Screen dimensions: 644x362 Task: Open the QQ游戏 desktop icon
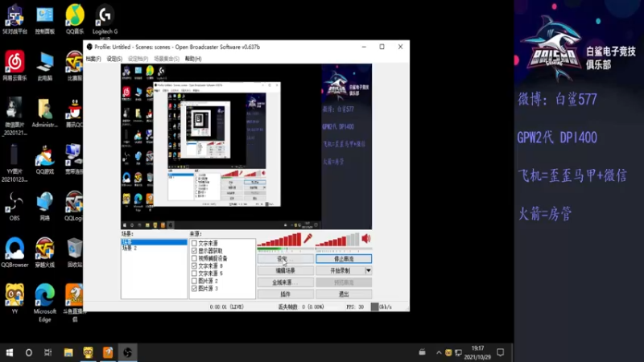[45, 159]
